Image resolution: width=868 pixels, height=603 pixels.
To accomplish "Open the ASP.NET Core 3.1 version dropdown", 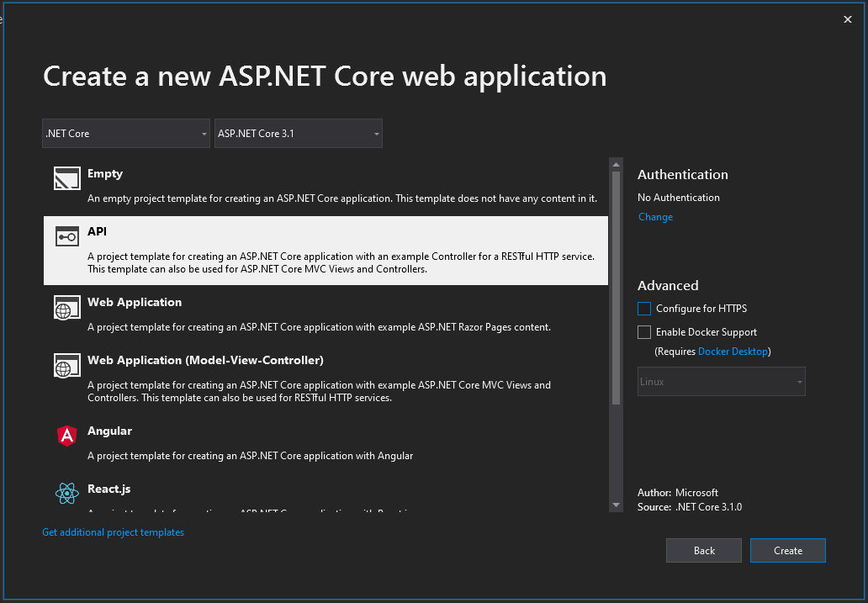I will tap(299, 134).
